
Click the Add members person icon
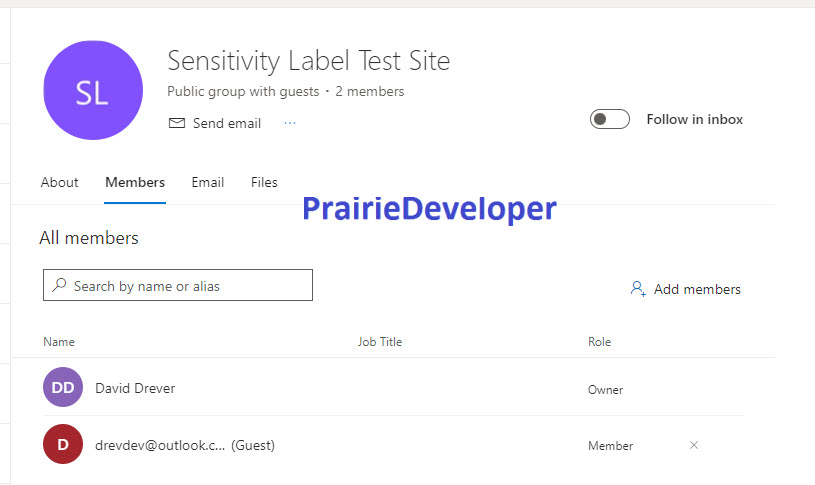(x=638, y=289)
